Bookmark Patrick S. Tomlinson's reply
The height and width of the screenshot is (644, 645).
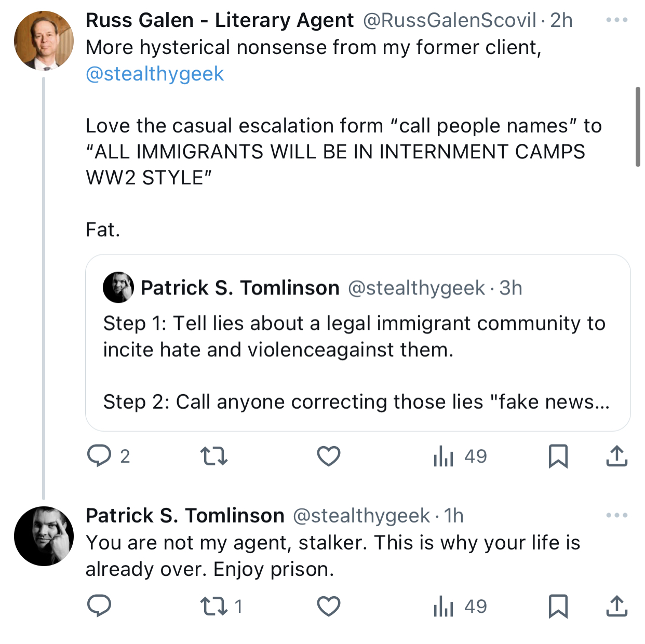(558, 606)
